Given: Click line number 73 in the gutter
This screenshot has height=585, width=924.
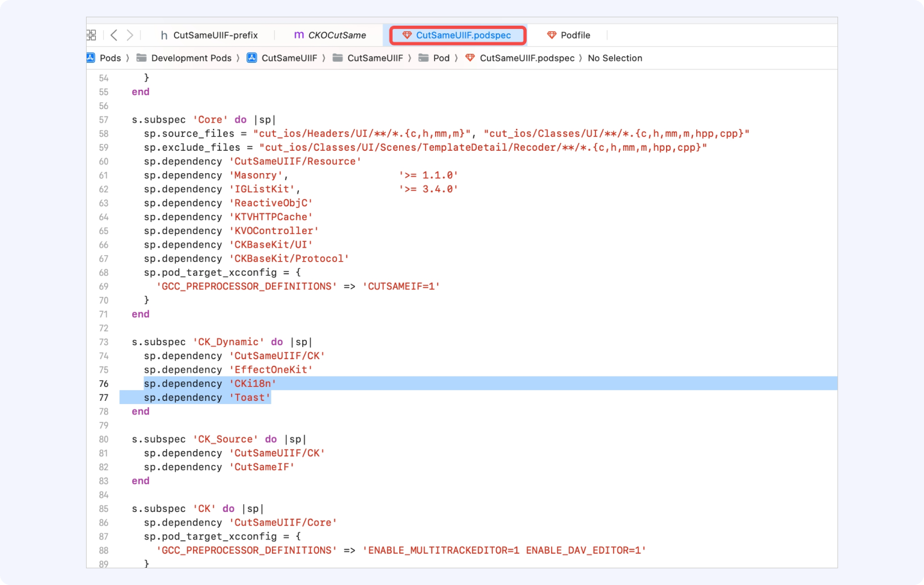Looking at the screenshot, I should [104, 342].
